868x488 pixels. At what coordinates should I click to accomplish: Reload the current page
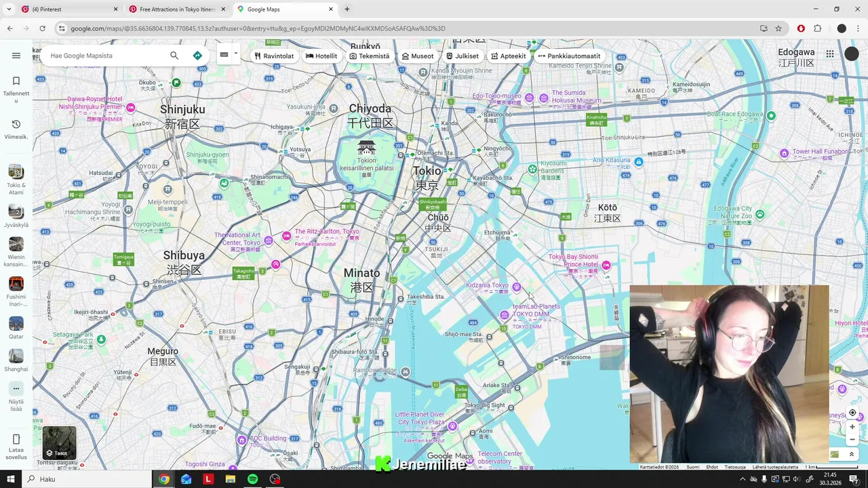click(x=42, y=28)
